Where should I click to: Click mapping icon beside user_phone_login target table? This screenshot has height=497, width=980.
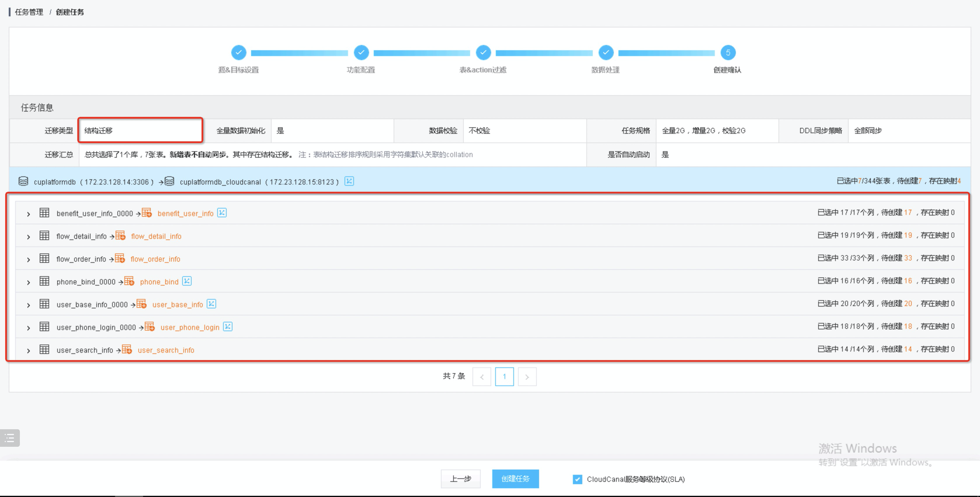[x=227, y=326]
